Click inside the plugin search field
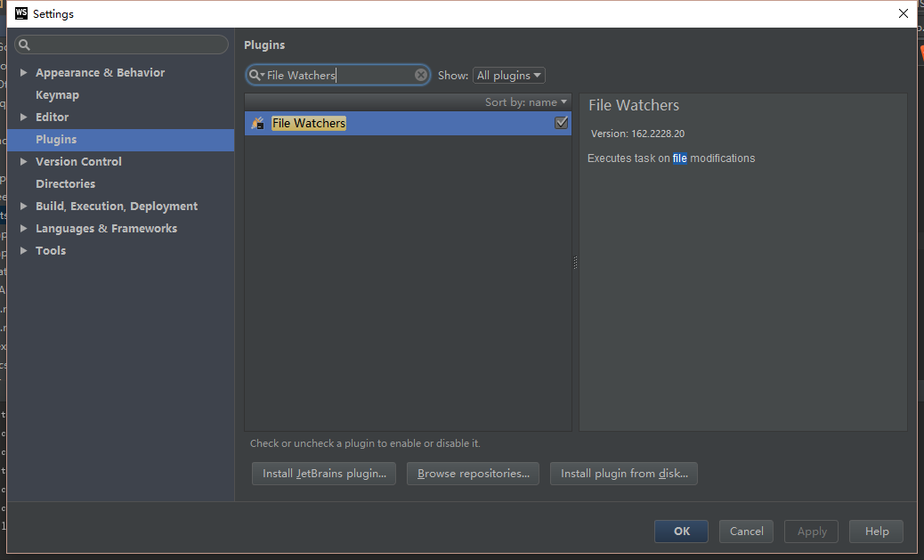924x560 pixels. [338, 75]
